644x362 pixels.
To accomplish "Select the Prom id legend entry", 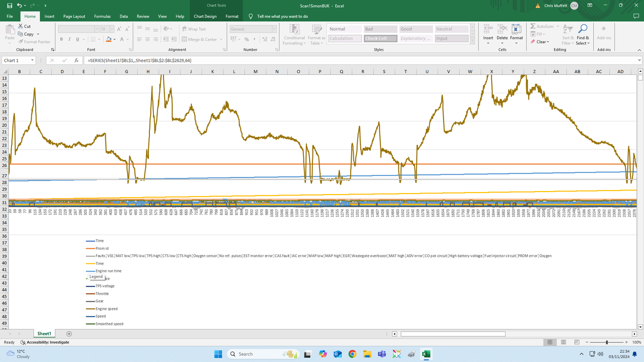I will point(97,248).
